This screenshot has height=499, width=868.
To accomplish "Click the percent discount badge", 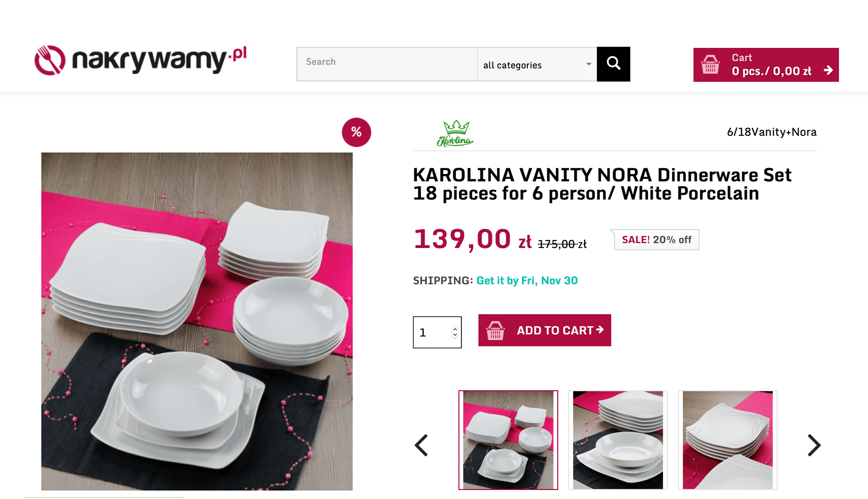I will [x=356, y=132].
